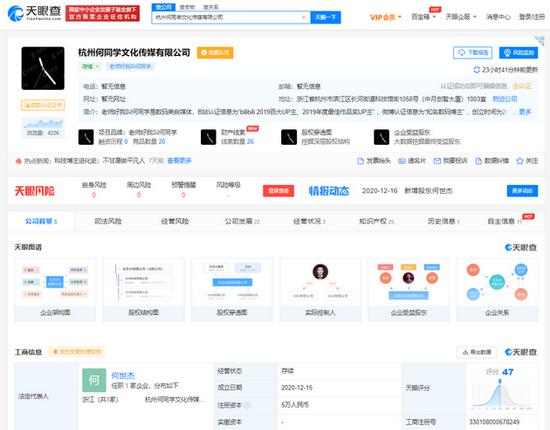Click the 我要投诉 complaint mail icon
Screen dimensions: 550x430
437,161
